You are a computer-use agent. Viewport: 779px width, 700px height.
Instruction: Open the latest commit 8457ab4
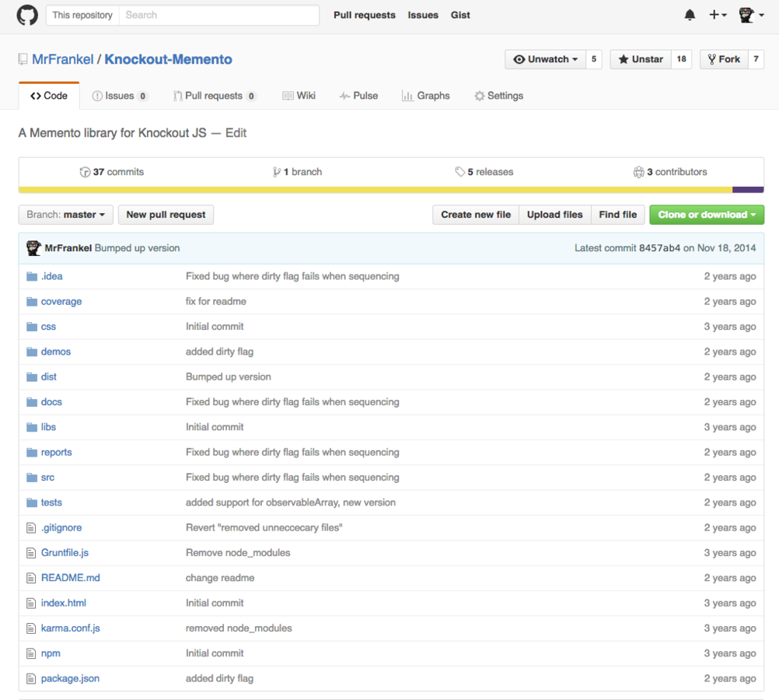pos(659,248)
